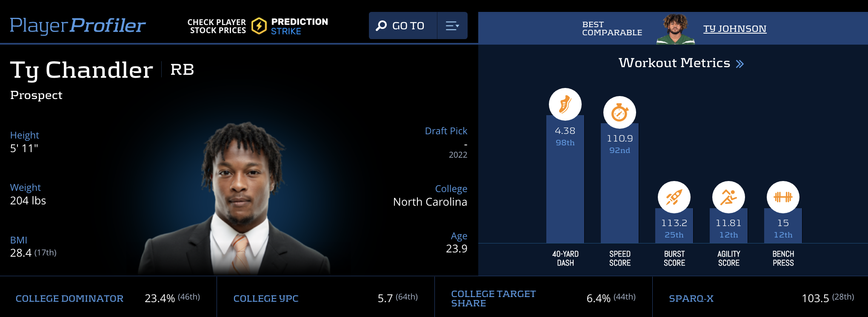
Task: Click the Speed Score stopwatch icon
Action: [x=620, y=113]
